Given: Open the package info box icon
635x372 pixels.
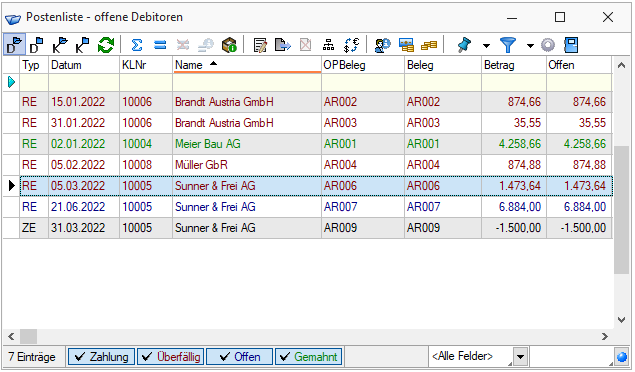Looking at the screenshot, I should 229,45.
